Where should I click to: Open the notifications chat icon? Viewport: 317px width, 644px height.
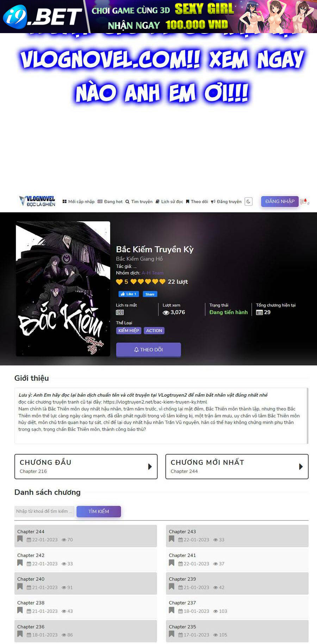click(x=304, y=202)
